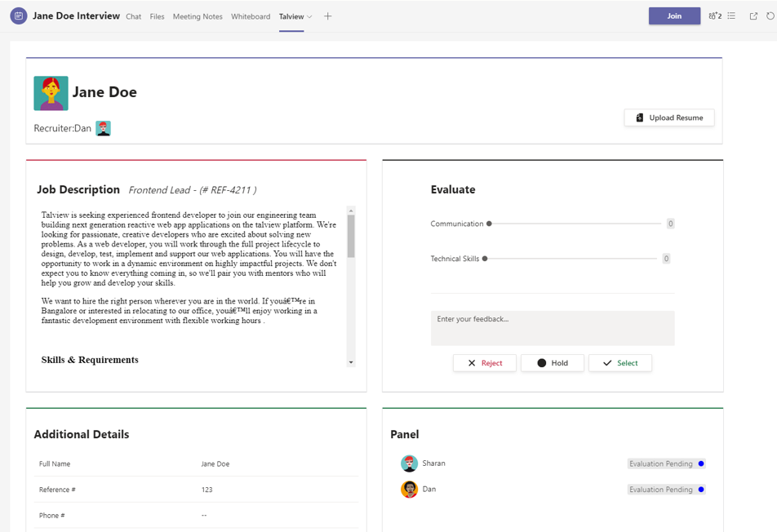The width and height of the screenshot is (777, 532).
Task: Click the job description scroll down arrow
Action: point(351,362)
